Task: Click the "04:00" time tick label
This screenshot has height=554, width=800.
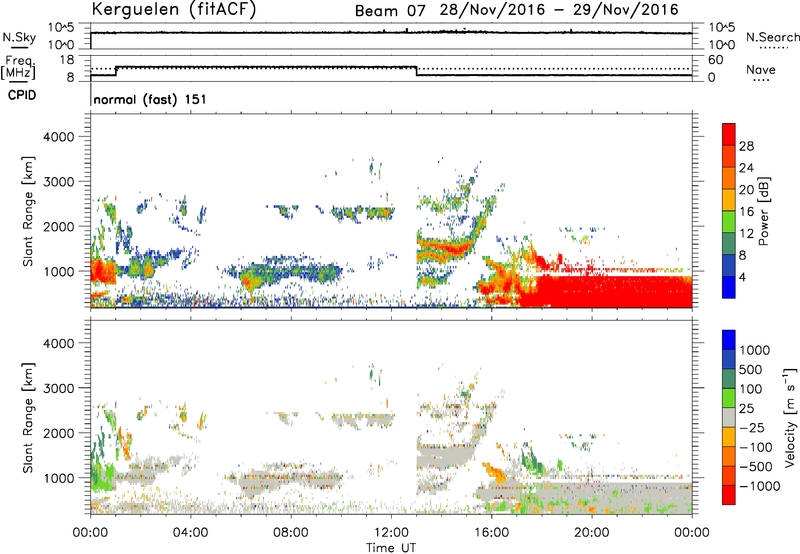Action: coord(190,533)
